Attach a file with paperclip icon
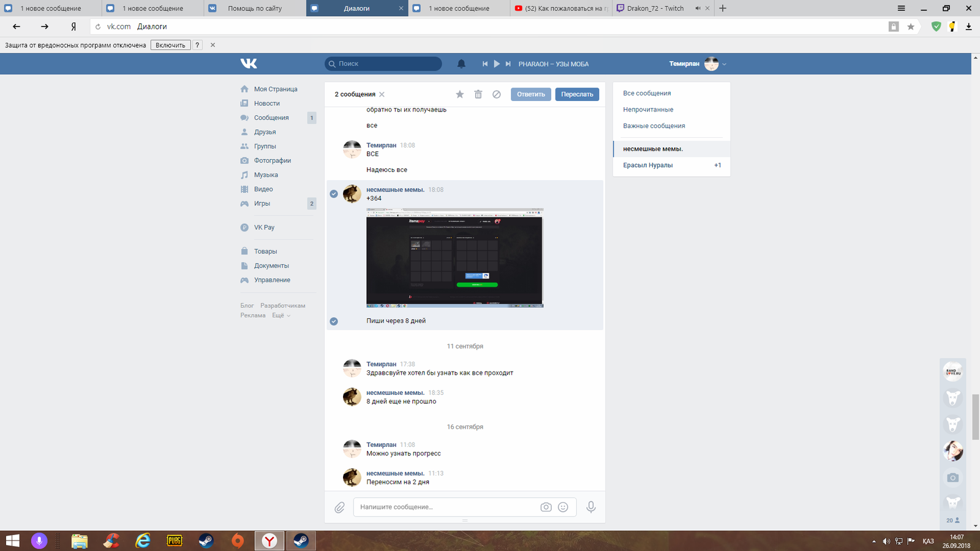 pyautogui.click(x=339, y=508)
